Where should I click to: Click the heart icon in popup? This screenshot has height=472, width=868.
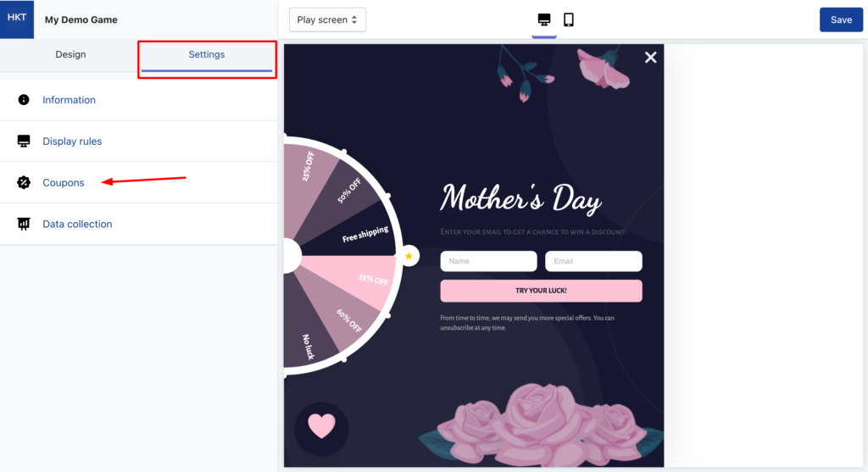point(321,426)
